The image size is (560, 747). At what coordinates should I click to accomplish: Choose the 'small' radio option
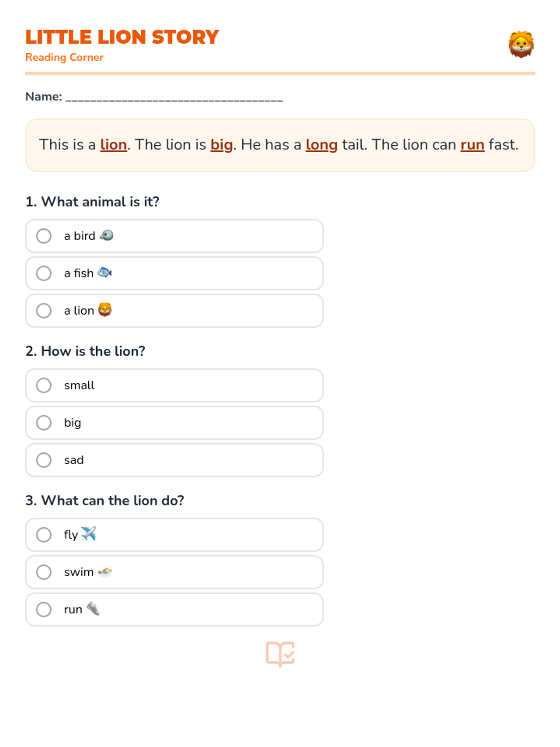coord(44,385)
